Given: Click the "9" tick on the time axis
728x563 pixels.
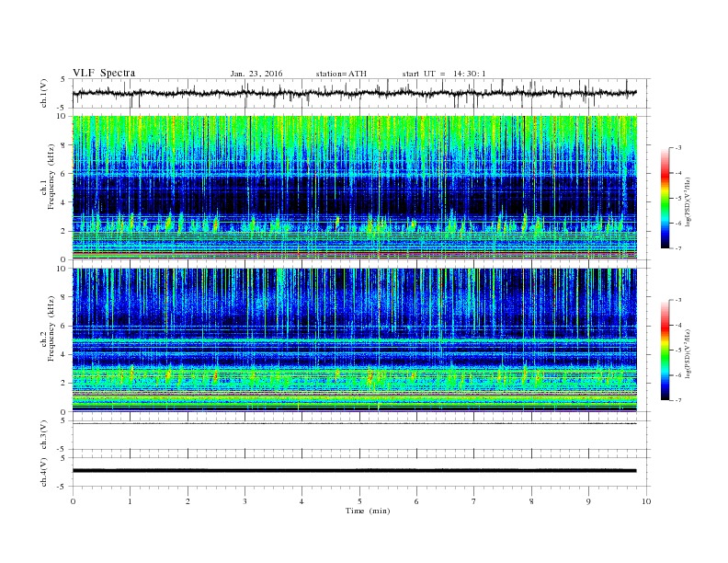Looking at the screenshot, I should point(588,501).
